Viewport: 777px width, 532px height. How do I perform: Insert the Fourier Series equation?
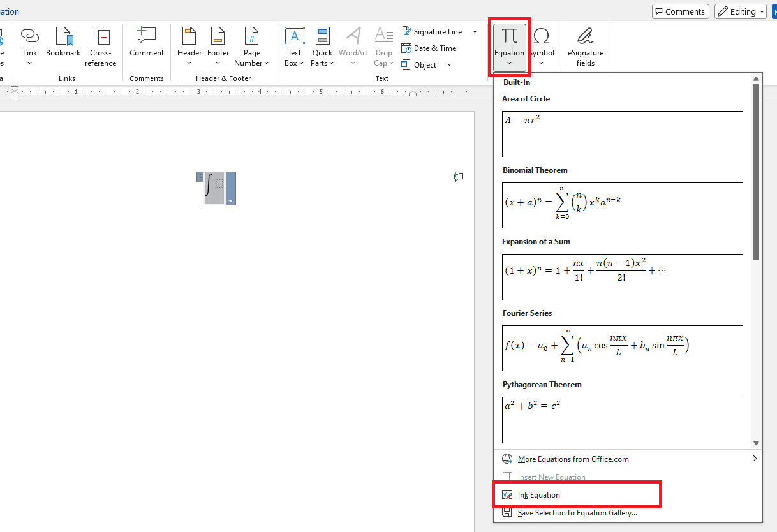(x=622, y=348)
